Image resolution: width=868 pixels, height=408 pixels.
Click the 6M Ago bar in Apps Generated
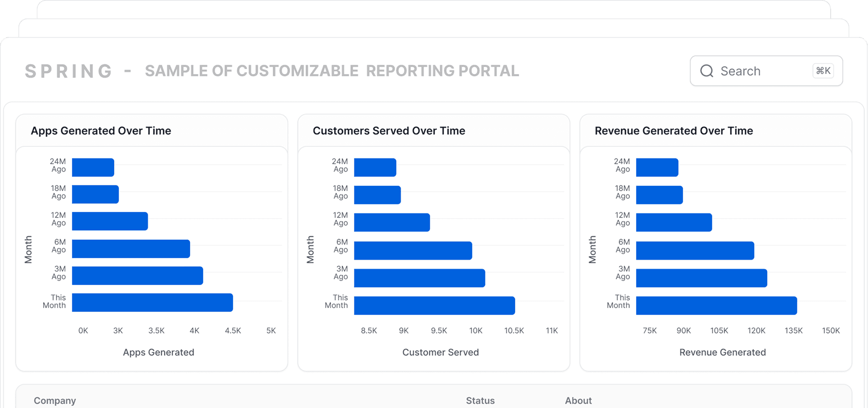(131, 249)
